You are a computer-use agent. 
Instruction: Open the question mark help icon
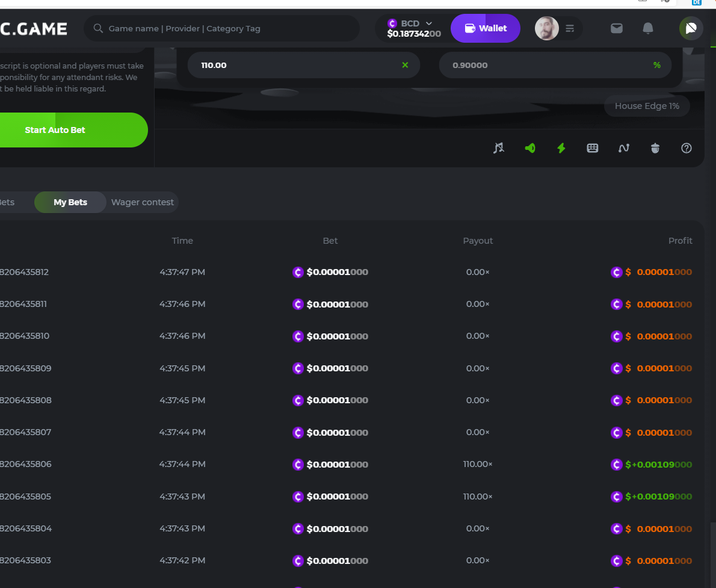[687, 148]
